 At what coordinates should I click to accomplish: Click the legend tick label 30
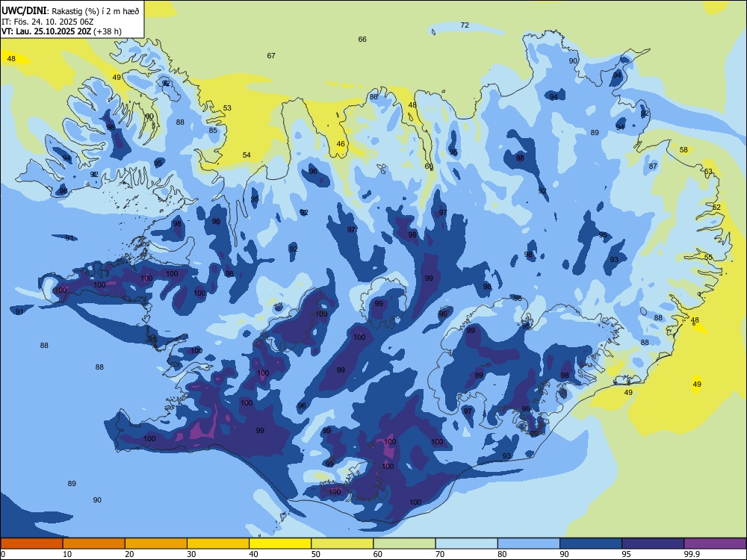pyautogui.click(x=191, y=554)
